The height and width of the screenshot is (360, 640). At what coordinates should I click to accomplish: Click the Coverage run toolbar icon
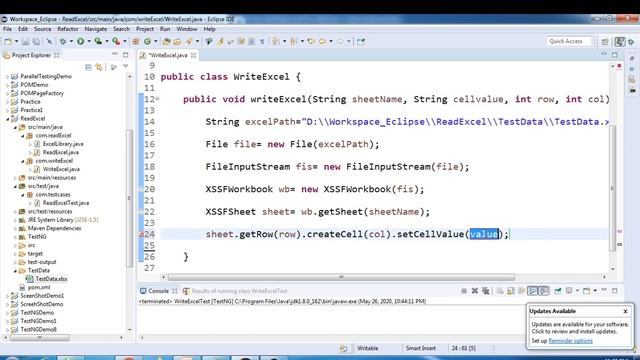click(x=98, y=41)
